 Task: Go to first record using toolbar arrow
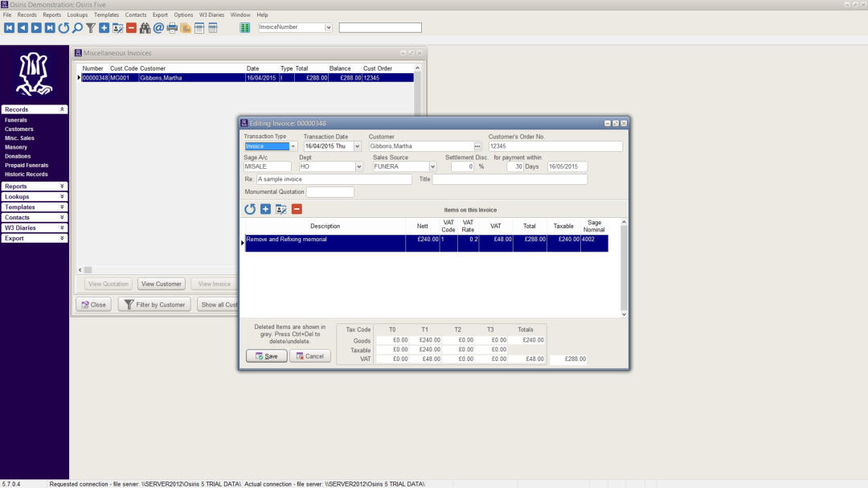coord(9,28)
